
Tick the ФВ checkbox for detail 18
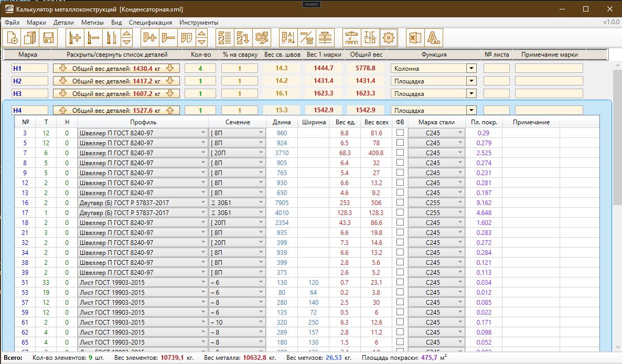click(400, 222)
